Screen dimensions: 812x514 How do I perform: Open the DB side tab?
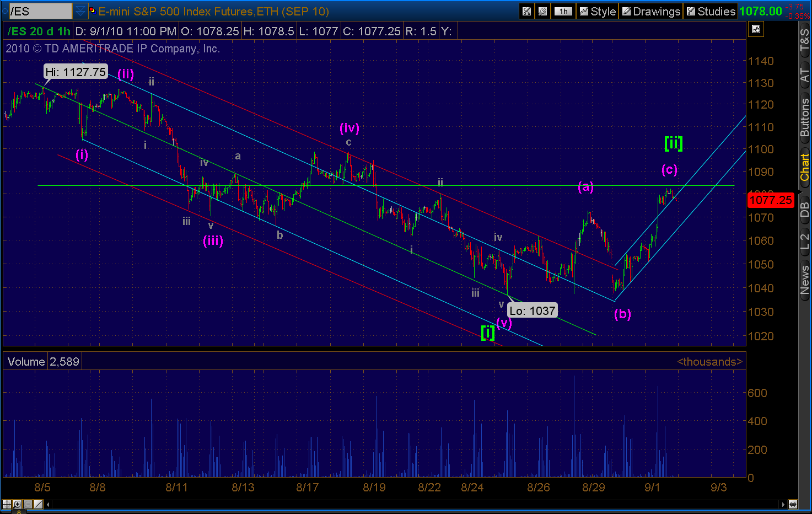pyautogui.click(x=805, y=210)
